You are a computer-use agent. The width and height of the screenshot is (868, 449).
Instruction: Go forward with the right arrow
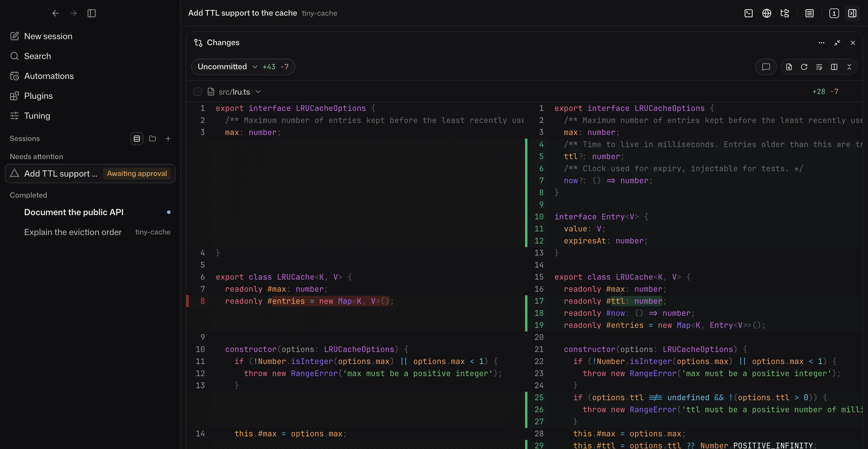pyautogui.click(x=74, y=13)
